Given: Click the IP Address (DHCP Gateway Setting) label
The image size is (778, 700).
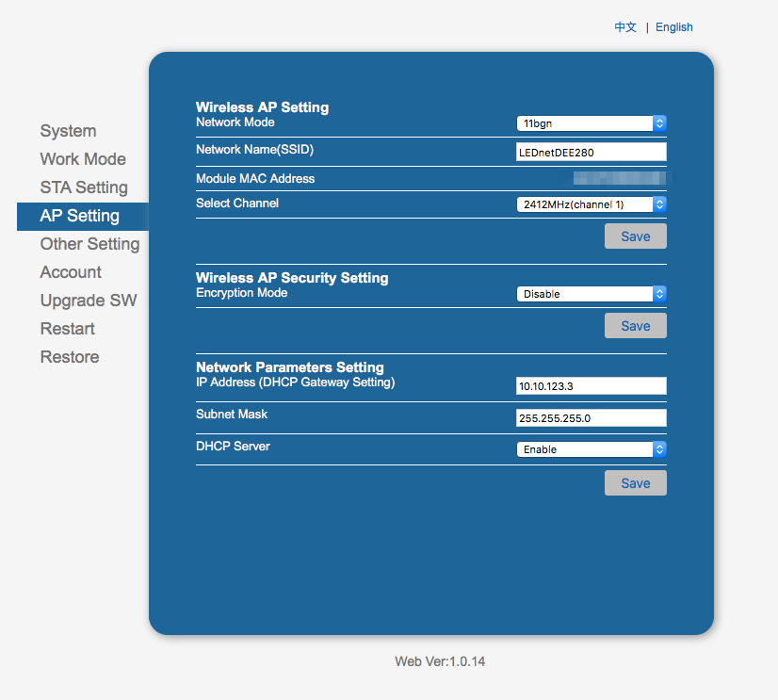Looking at the screenshot, I should click(x=295, y=383).
